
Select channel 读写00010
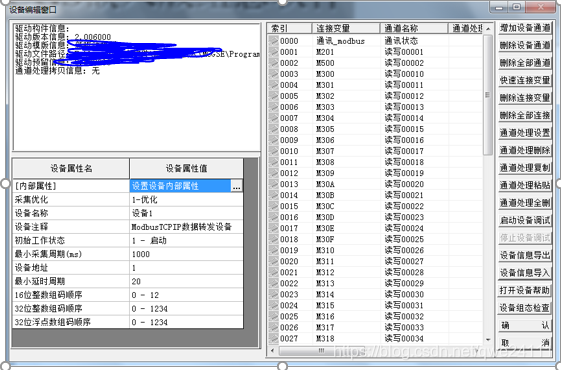[x=404, y=74]
